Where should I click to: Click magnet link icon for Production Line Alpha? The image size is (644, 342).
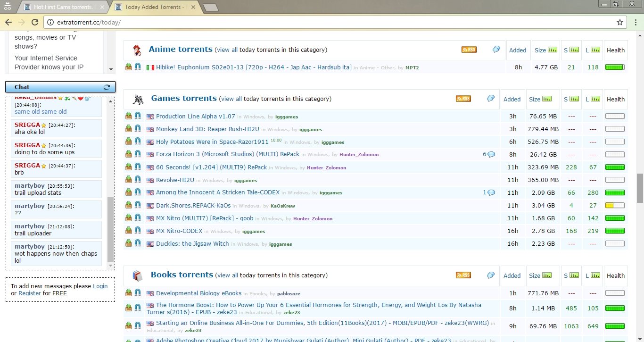coord(138,116)
